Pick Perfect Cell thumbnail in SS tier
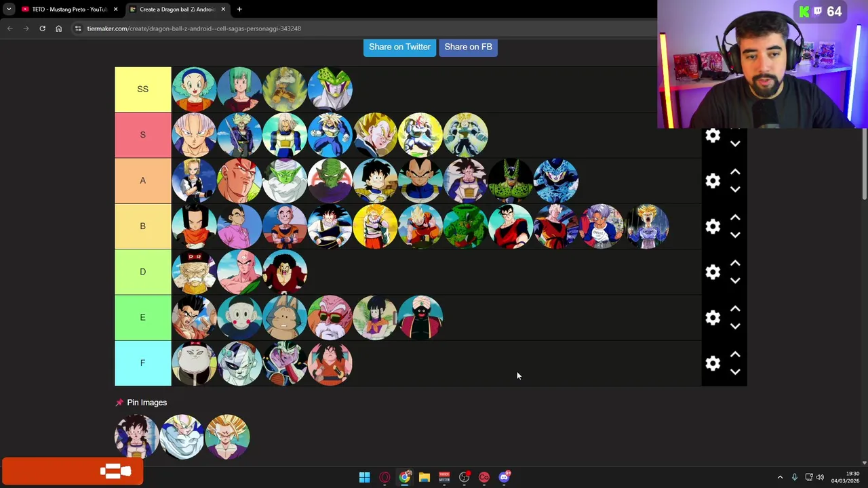 (x=330, y=89)
